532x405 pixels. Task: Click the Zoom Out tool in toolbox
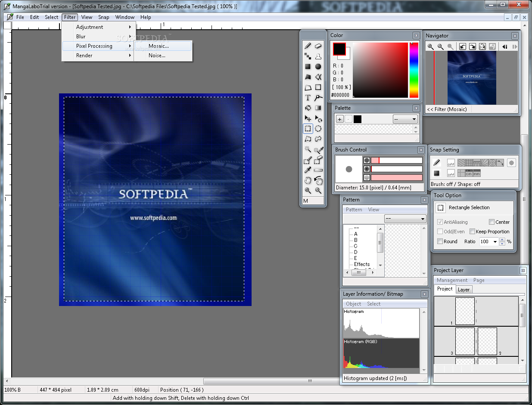[x=318, y=191]
